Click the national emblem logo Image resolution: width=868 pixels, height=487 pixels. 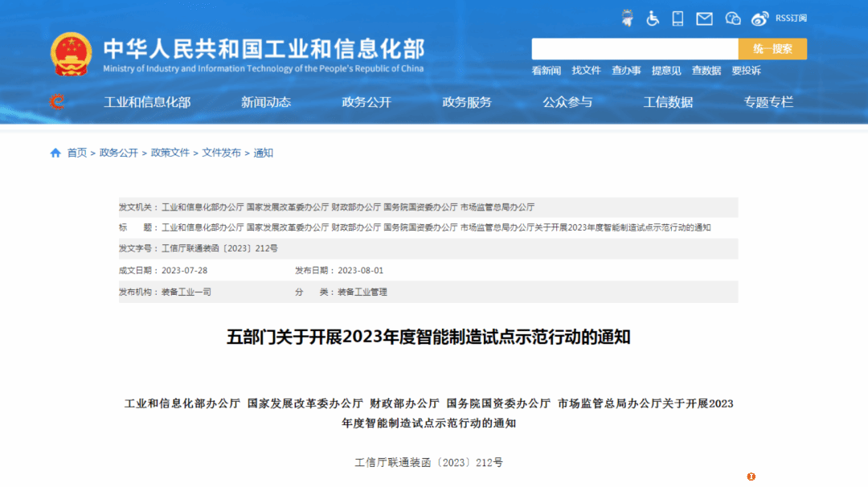[x=72, y=55]
